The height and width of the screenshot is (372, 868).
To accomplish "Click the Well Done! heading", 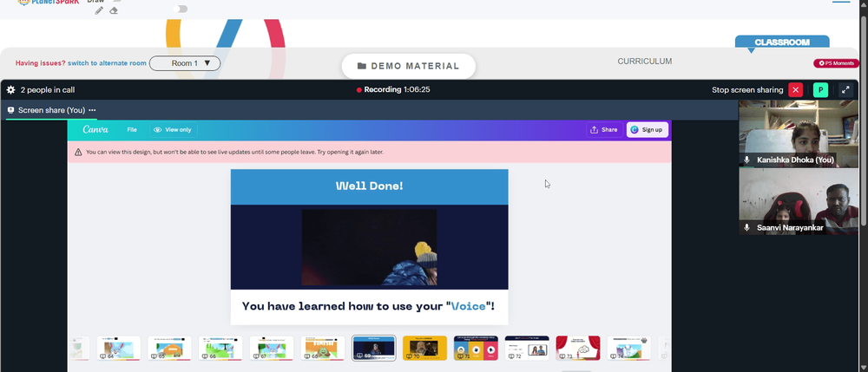I will tap(369, 186).
